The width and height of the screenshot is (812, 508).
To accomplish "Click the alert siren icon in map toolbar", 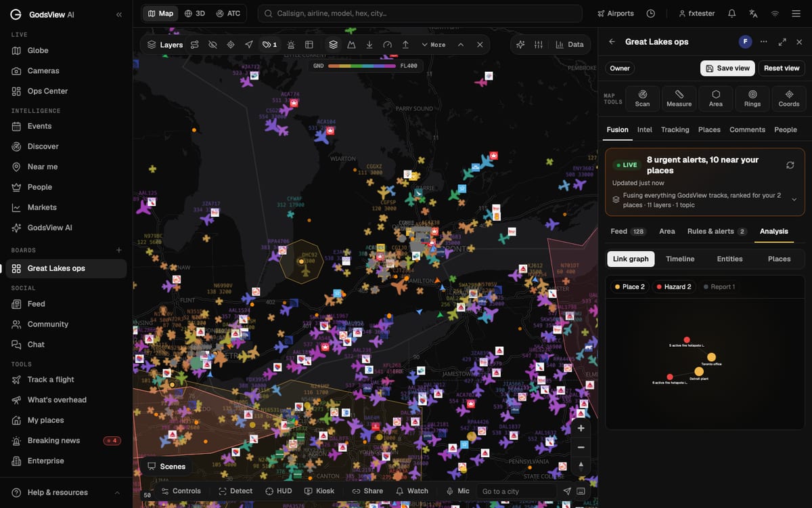I will [x=291, y=45].
